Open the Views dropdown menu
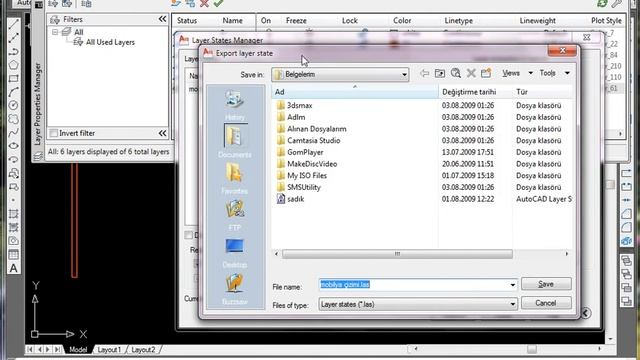640x360 pixels. 517,73
